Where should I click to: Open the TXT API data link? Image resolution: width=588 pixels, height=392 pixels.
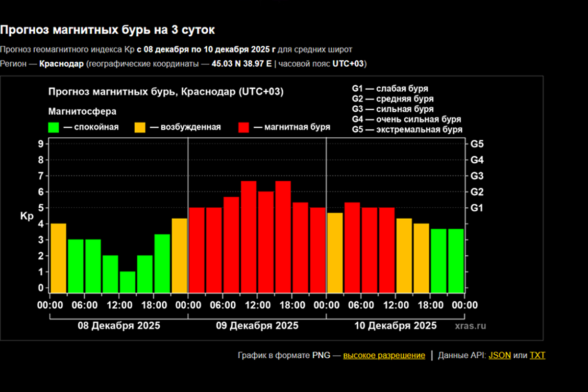pos(537,355)
